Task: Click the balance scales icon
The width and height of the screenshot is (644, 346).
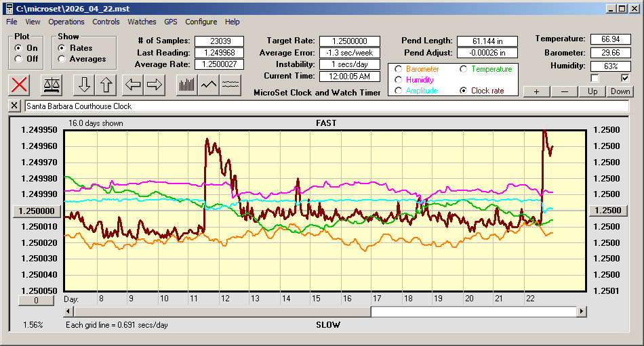Action: click(52, 85)
